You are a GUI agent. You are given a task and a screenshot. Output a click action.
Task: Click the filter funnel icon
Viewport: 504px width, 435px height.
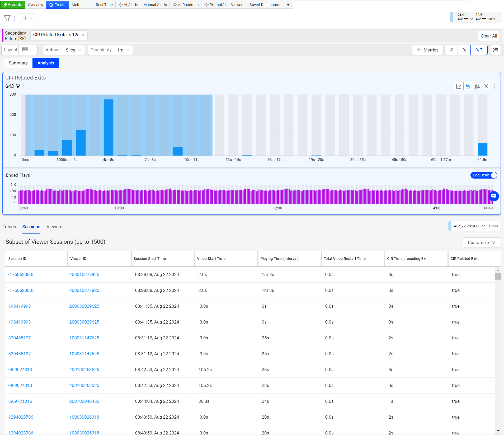click(x=7, y=18)
